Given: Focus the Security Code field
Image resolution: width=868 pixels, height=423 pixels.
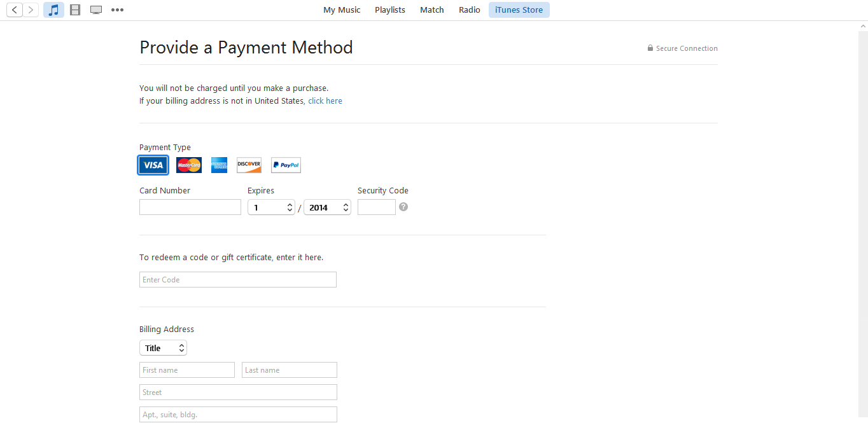Looking at the screenshot, I should tap(377, 207).
